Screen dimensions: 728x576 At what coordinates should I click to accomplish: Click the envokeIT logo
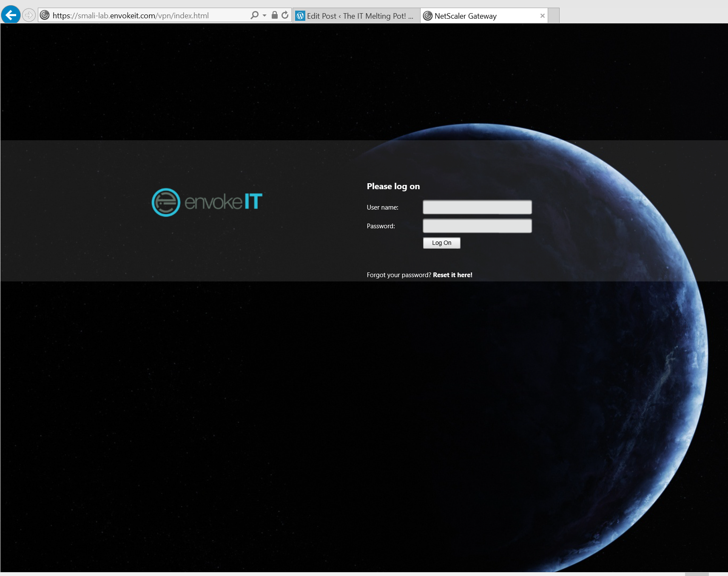207,202
